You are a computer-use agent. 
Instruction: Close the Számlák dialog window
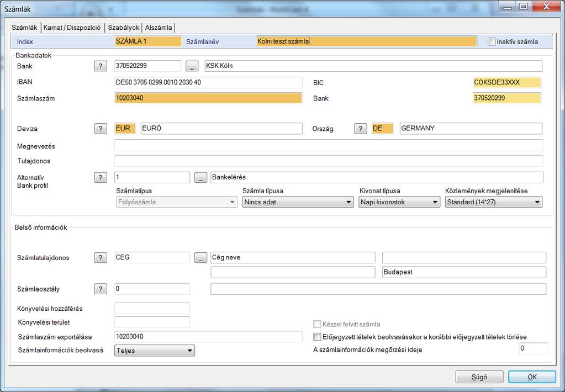tap(546, 7)
